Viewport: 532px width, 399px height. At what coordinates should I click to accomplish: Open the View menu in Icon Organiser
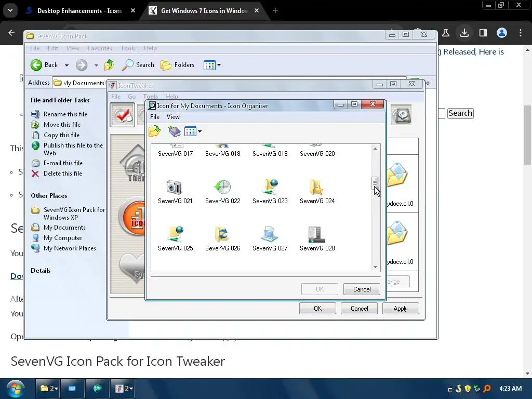(x=173, y=117)
